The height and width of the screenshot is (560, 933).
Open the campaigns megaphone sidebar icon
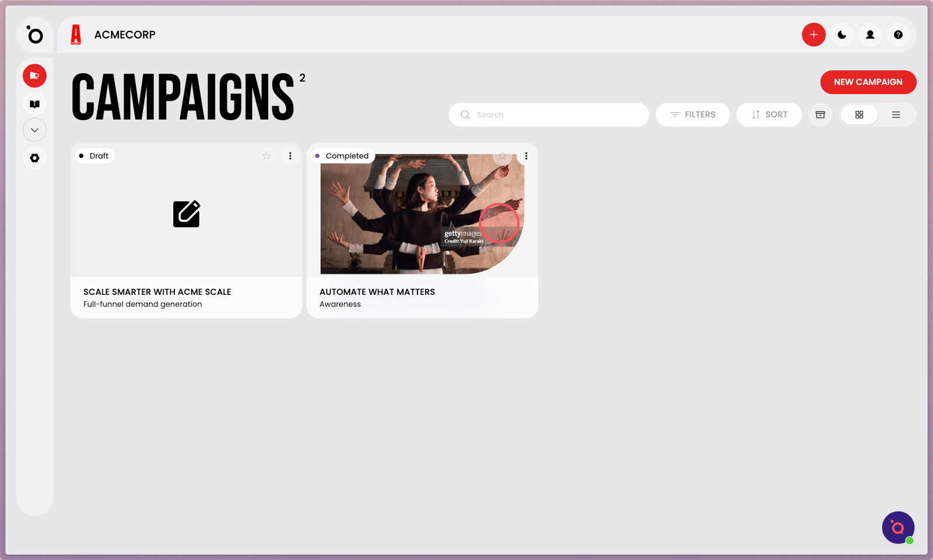click(x=34, y=76)
